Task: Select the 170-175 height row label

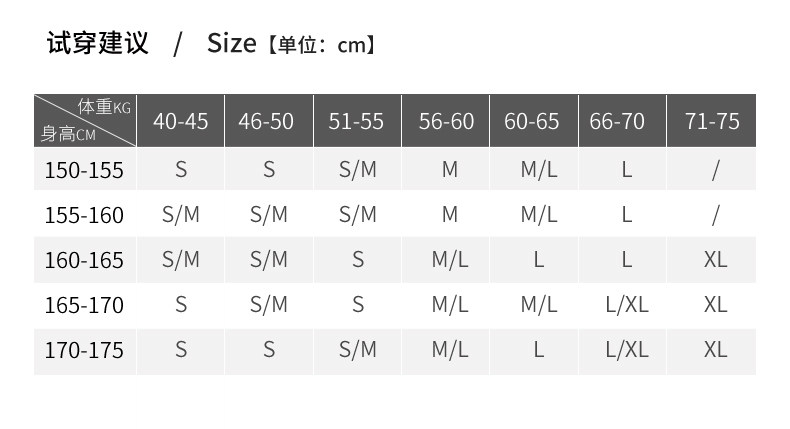Action: 84,350
